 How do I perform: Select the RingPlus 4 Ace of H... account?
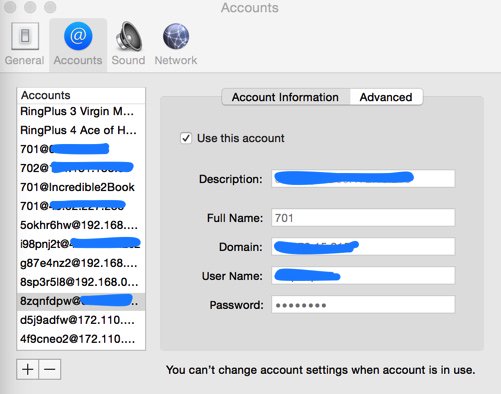[x=81, y=130]
